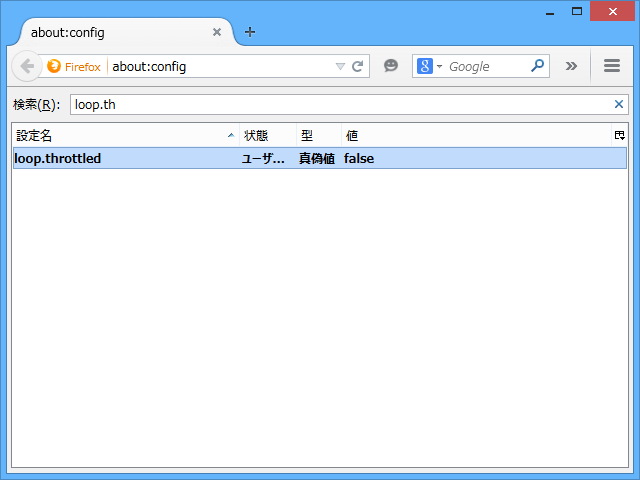Open the Hello chat smiley icon

[391, 66]
